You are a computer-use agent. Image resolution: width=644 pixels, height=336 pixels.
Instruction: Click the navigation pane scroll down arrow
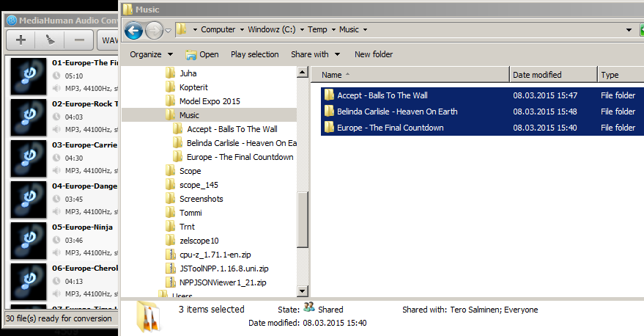point(303,291)
